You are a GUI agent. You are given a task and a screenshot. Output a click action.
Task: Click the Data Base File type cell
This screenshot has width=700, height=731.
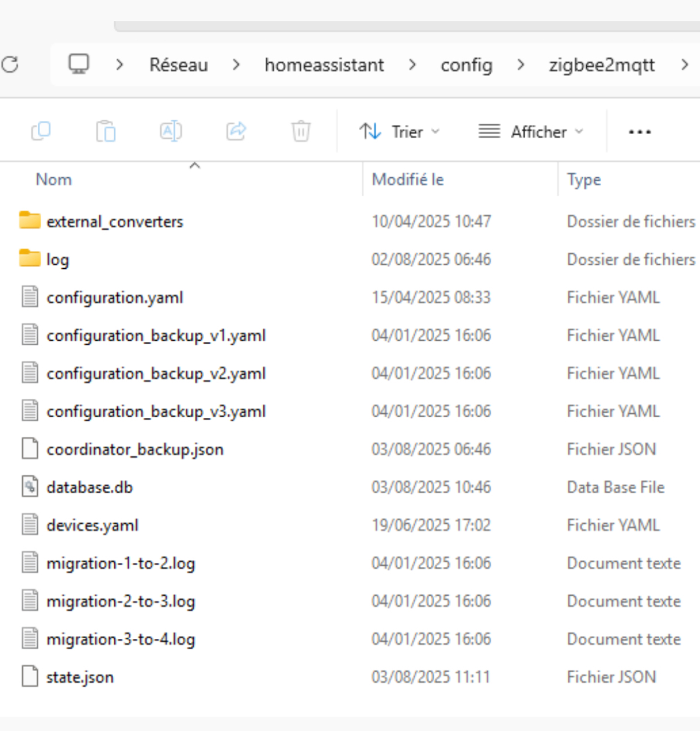click(616, 487)
